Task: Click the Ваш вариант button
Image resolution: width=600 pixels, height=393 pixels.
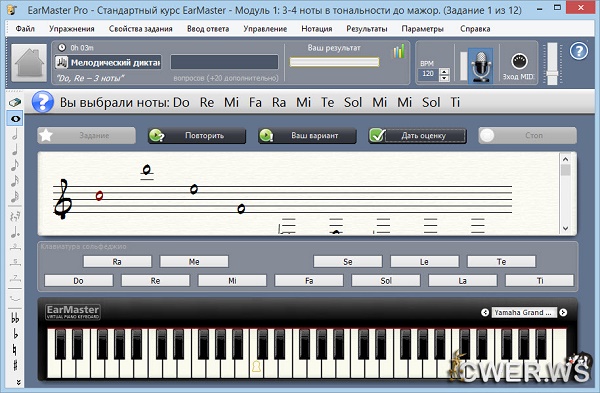Action: click(307, 135)
